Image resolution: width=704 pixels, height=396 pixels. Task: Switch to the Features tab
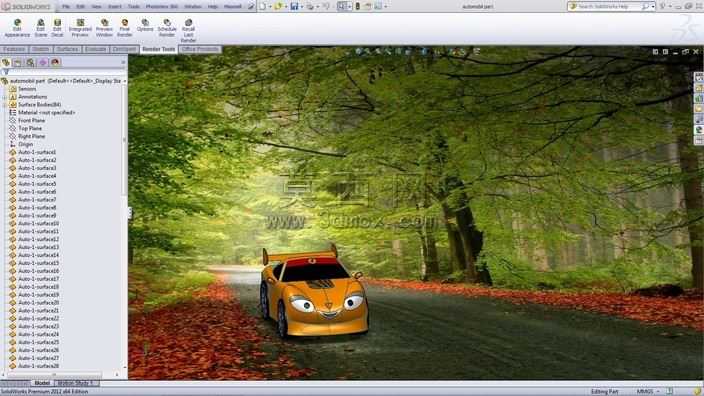[x=14, y=49]
